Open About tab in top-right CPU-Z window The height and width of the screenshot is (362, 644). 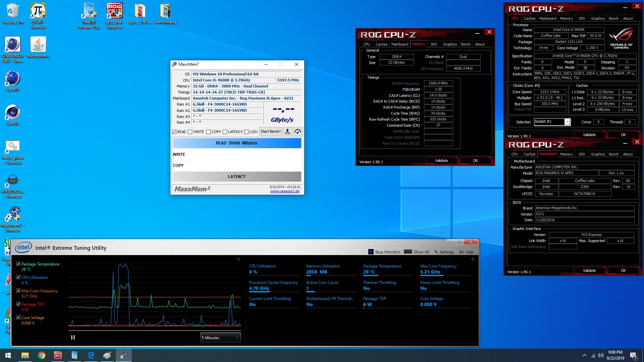pos(628,18)
